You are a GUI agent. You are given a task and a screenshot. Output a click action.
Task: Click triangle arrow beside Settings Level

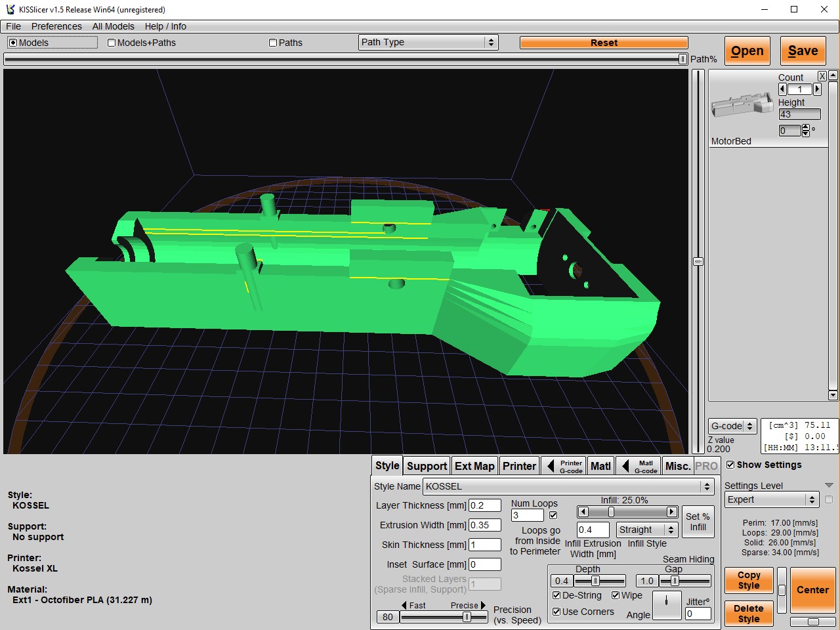tap(828, 486)
